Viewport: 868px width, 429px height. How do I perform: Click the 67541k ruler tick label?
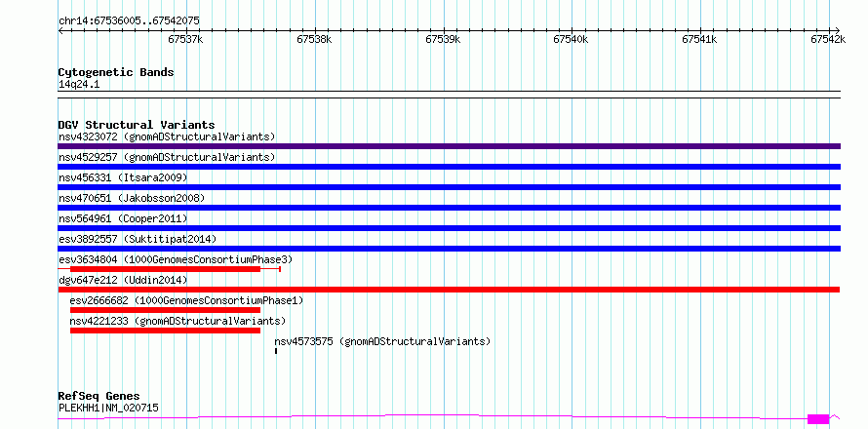click(699, 39)
